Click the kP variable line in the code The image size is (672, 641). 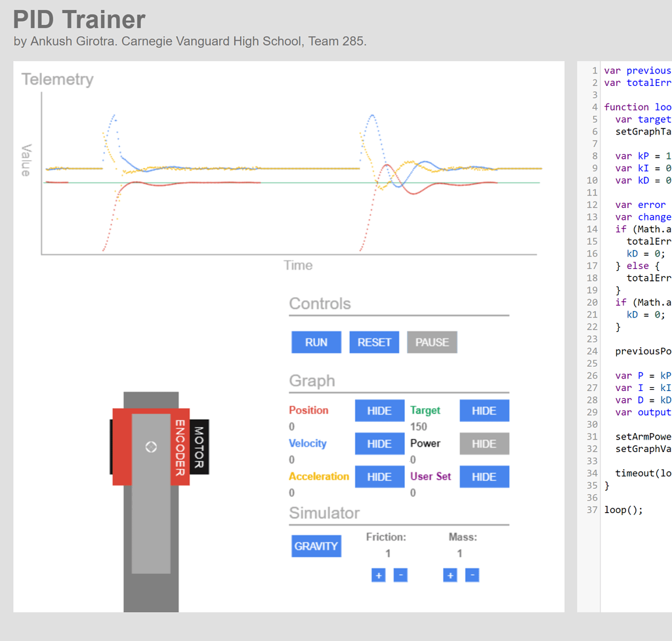click(640, 155)
